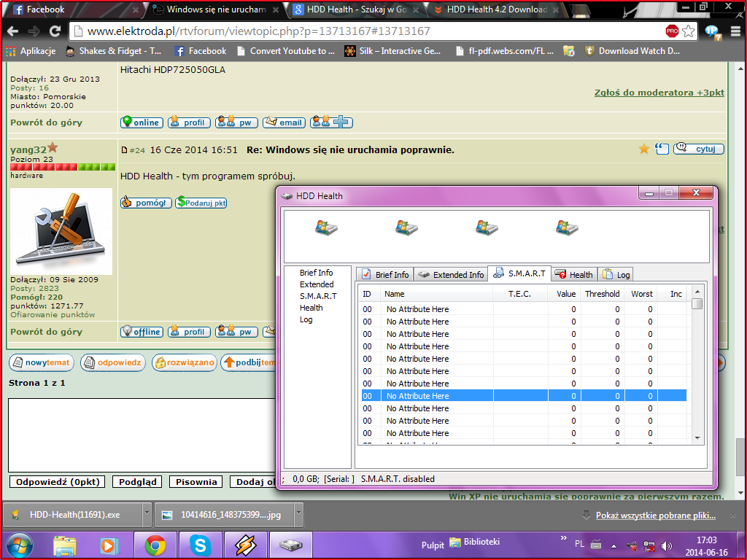Click the rozwiązano button
Image resolution: width=747 pixels, height=560 pixels.
pyautogui.click(x=185, y=362)
